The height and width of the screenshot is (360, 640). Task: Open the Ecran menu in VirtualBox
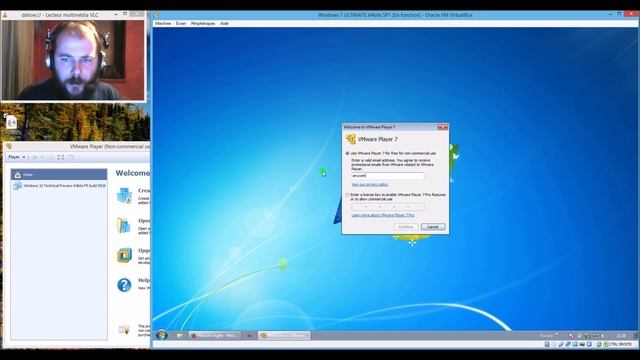click(x=181, y=23)
